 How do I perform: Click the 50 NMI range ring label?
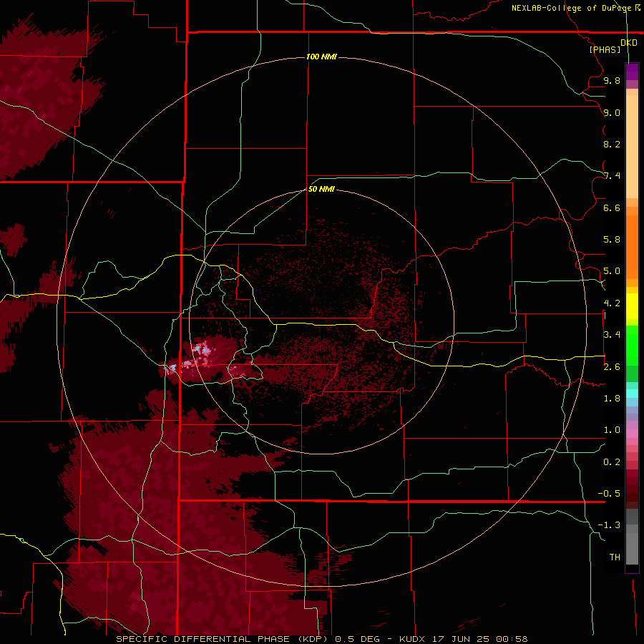(321, 189)
